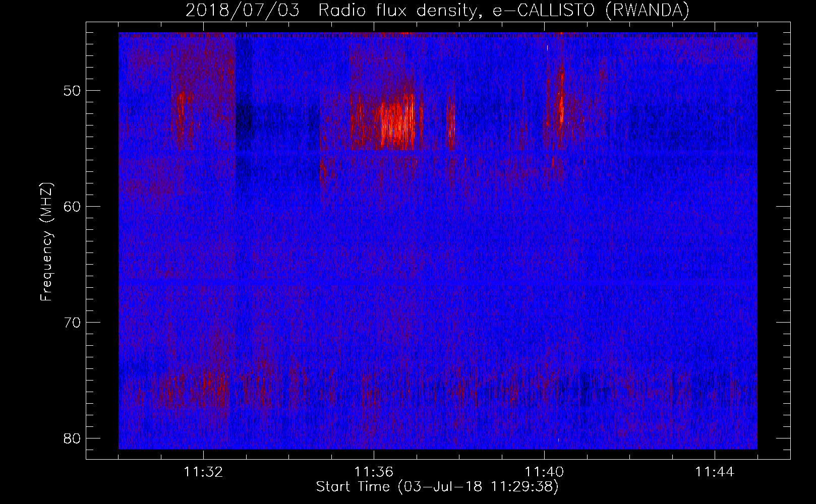Click the 70 MHz frequency tick label
The image size is (816, 504).
72,322
